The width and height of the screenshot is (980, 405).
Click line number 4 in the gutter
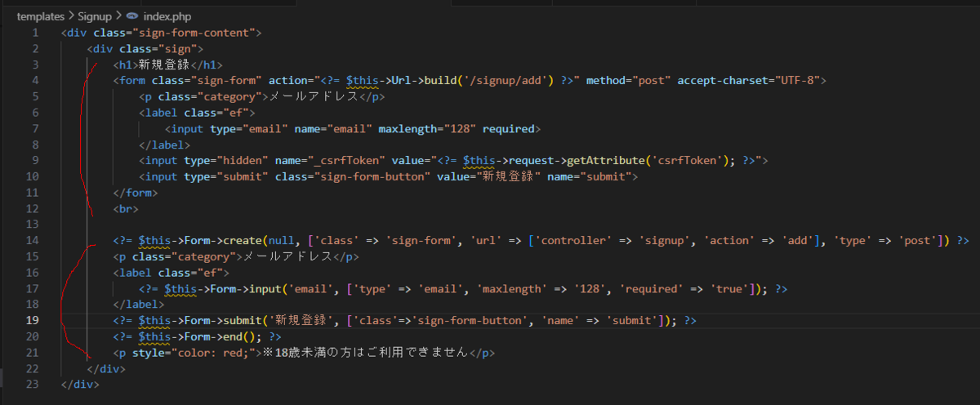[x=35, y=81]
